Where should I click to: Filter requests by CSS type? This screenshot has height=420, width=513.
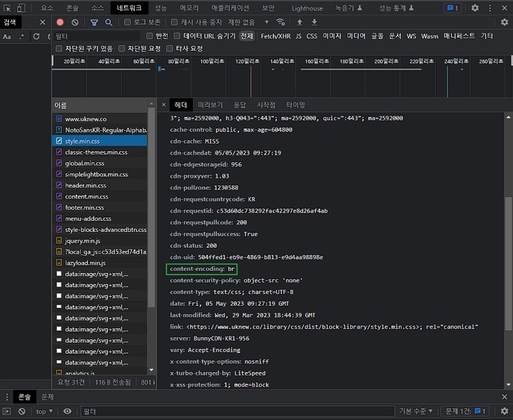[x=312, y=36]
